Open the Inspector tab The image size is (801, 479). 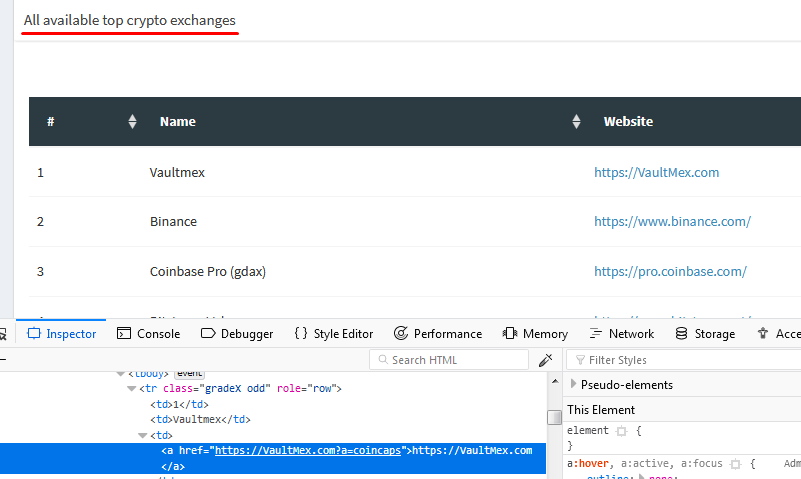pyautogui.click(x=61, y=333)
